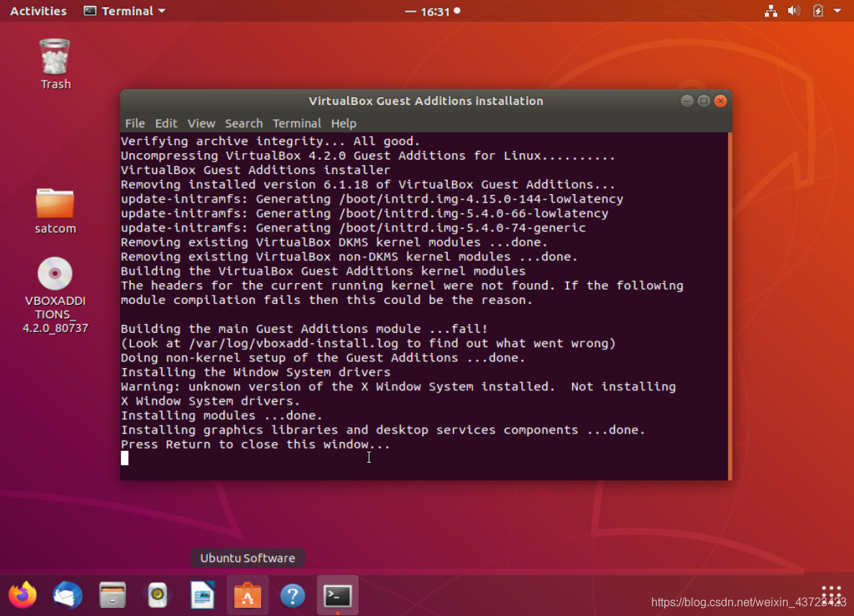Click 'Uncompressing VirtualBox 4.2.0 Guest Additions' line
The image size is (854, 616).
pos(367,156)
